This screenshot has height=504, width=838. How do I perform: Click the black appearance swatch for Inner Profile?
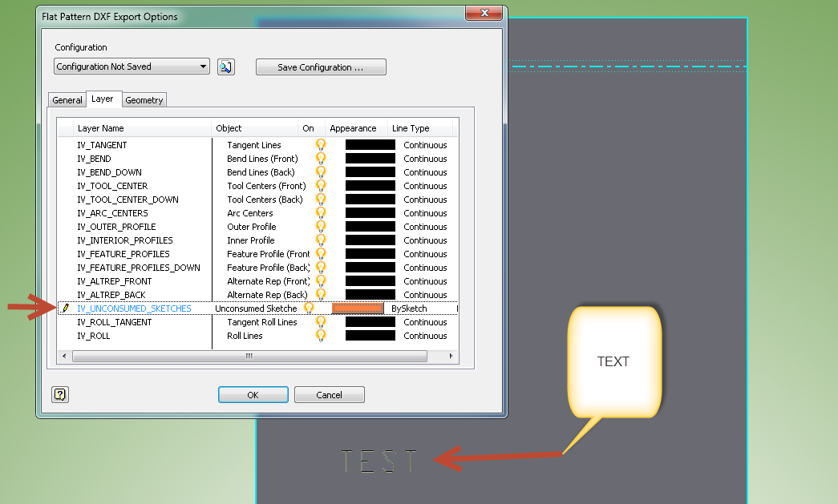370,240
